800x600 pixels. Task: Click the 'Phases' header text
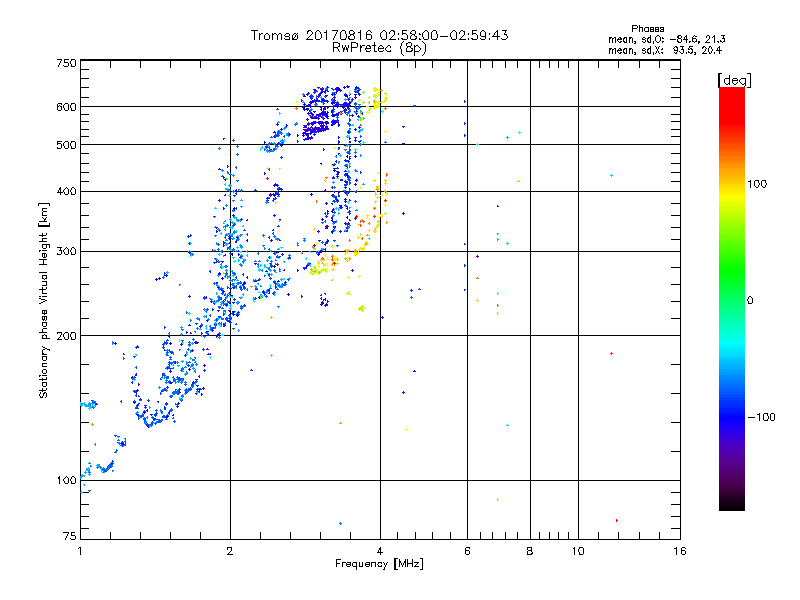[647, 29]
